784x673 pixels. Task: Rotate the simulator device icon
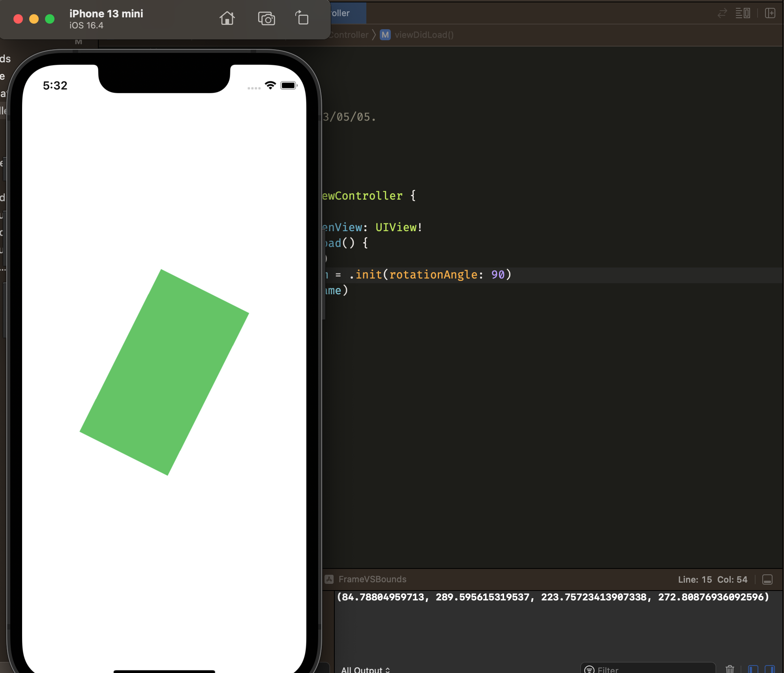(x=302, y=18)
